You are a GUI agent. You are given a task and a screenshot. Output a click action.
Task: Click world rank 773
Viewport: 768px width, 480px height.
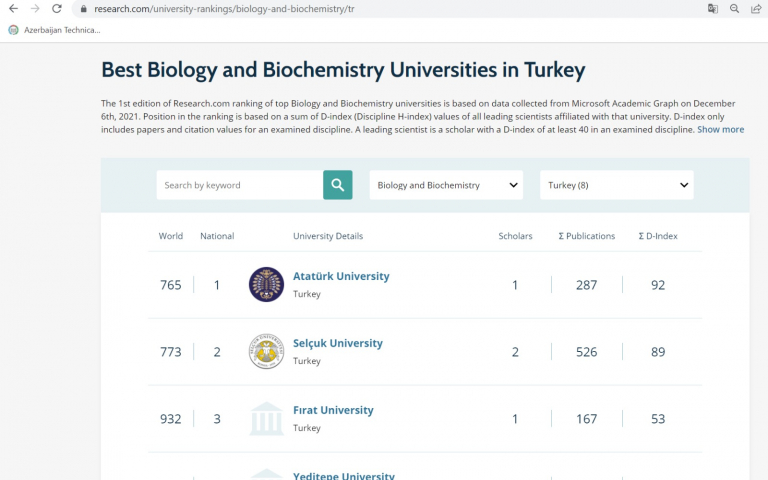pos(170,352)
